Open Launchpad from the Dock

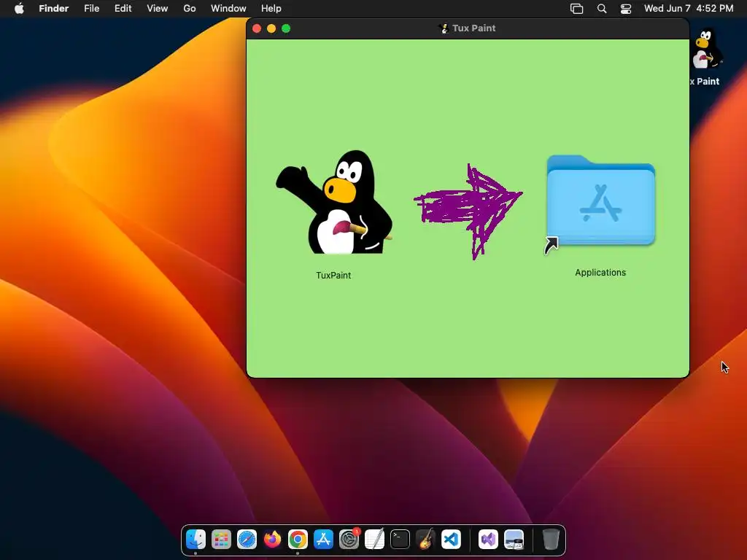pyautogui.click(x=221, y=540)
